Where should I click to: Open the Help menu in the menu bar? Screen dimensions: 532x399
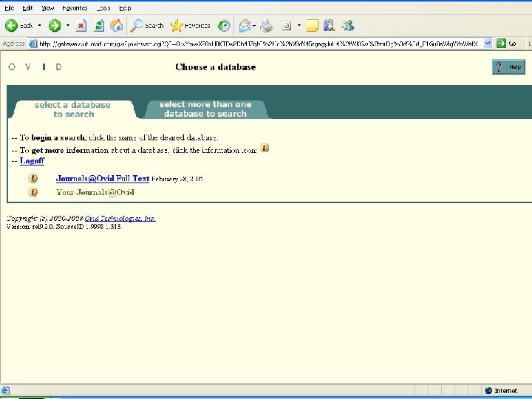pyautogui.click(x=125, y=8)
